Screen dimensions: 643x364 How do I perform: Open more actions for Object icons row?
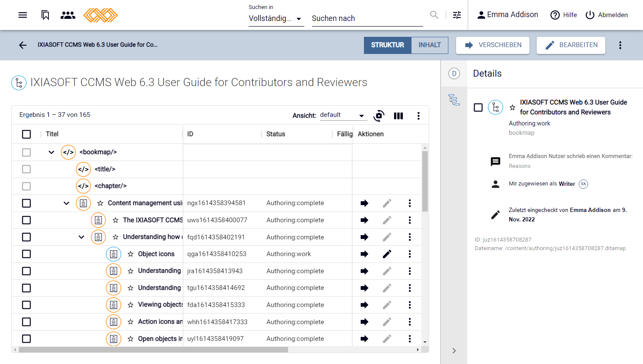[410, 254]
